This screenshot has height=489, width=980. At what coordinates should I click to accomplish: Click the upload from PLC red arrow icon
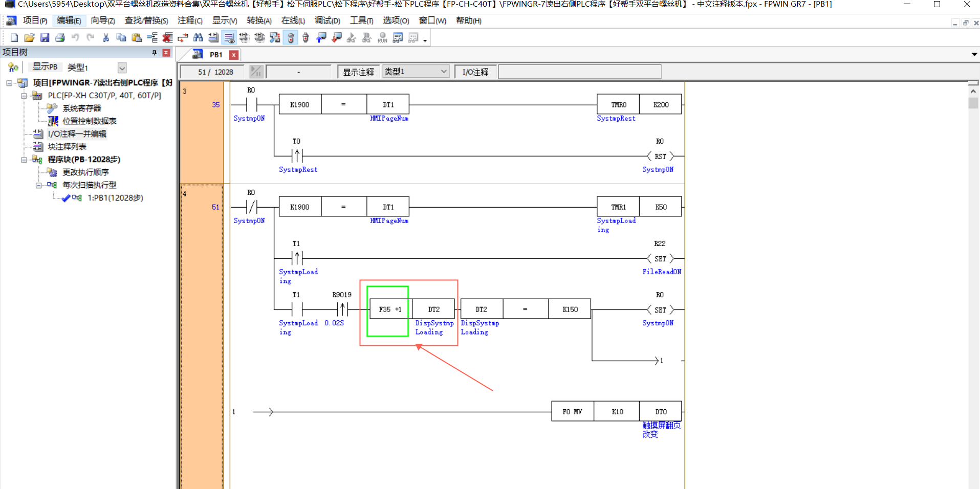click(337, 38)
